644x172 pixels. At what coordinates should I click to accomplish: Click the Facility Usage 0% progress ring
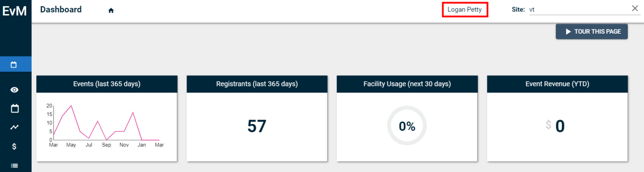407,126
